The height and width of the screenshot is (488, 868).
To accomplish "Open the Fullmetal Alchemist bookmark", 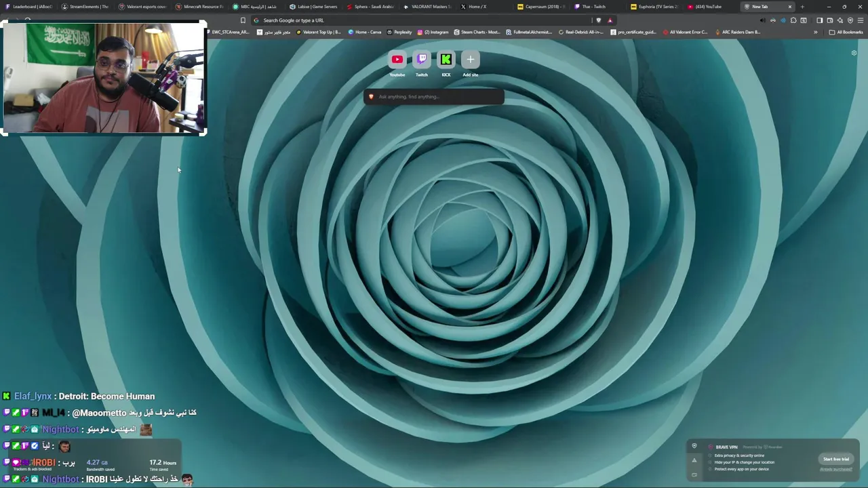I will (529, 32).
